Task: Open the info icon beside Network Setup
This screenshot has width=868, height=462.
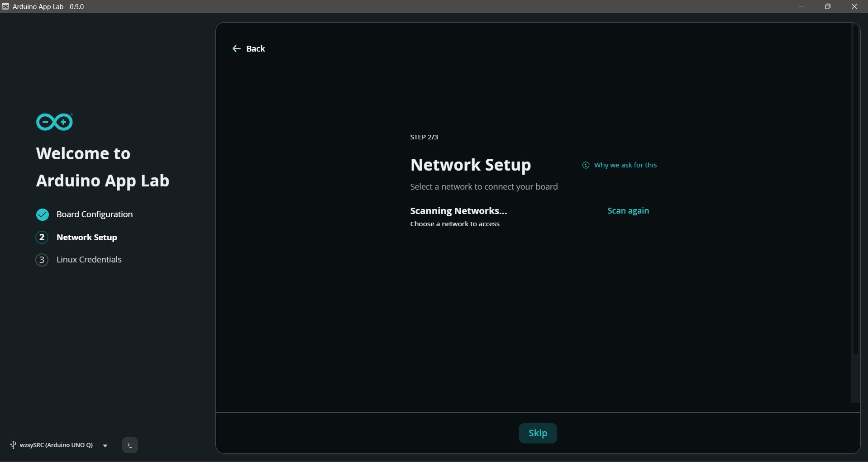Action: pyautogui.click(x=586, y=165)
